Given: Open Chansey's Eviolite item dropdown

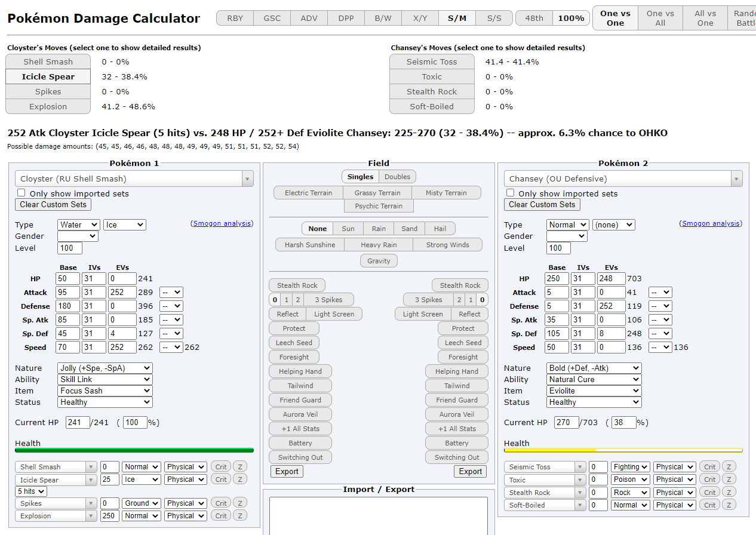Looking at the screenshot, I should point(594,391).
